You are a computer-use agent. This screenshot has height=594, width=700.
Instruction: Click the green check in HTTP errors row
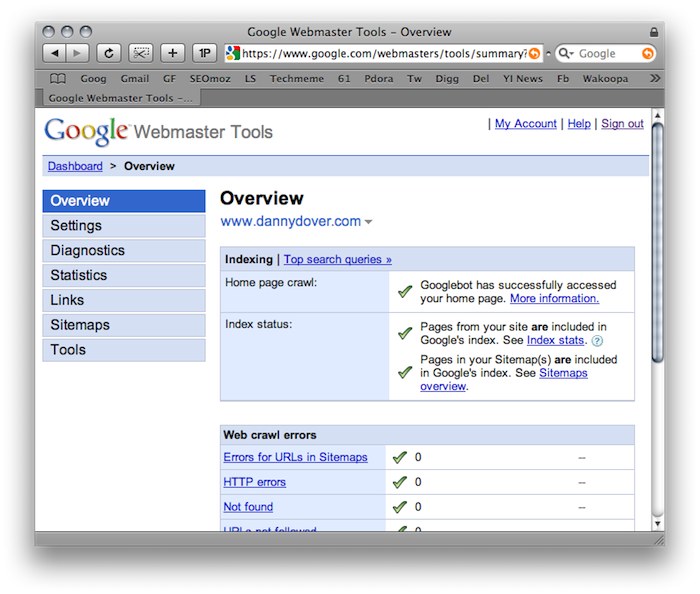pyautogui.click(x=400, y=482)
